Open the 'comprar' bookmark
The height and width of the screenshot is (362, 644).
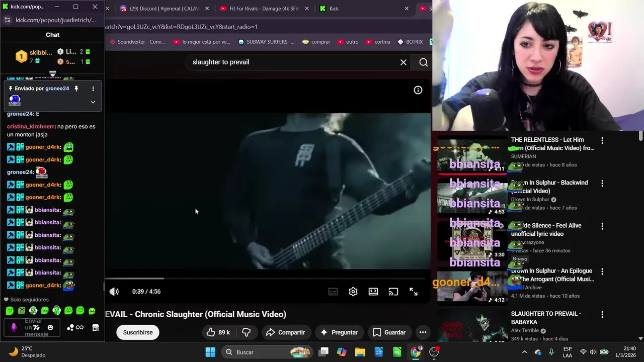click(316, 42)
